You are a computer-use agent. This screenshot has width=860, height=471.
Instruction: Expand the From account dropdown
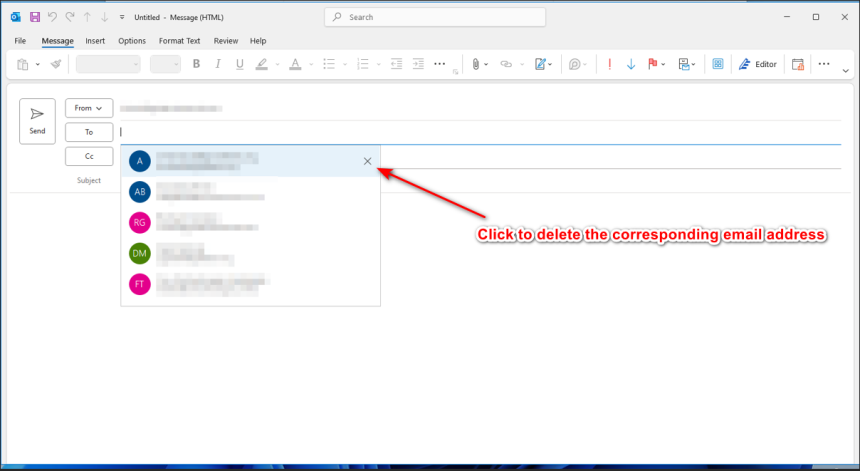click(89, 108)
